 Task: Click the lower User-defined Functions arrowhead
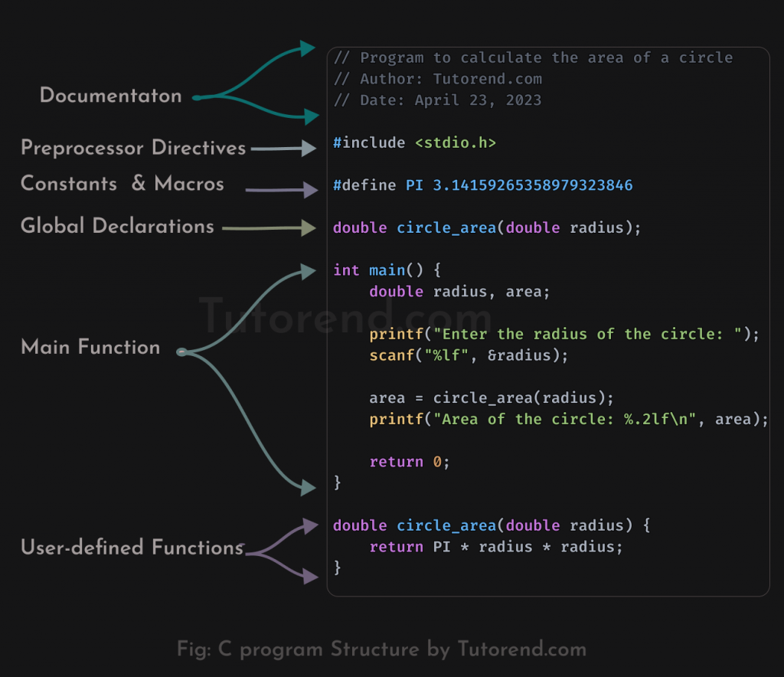[x=311, y=577]
